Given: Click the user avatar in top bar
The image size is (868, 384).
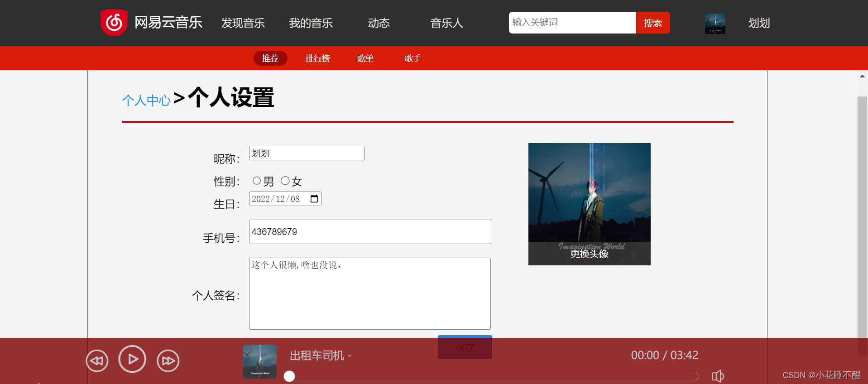Looking at the screenshot, I should pos(715,24).
